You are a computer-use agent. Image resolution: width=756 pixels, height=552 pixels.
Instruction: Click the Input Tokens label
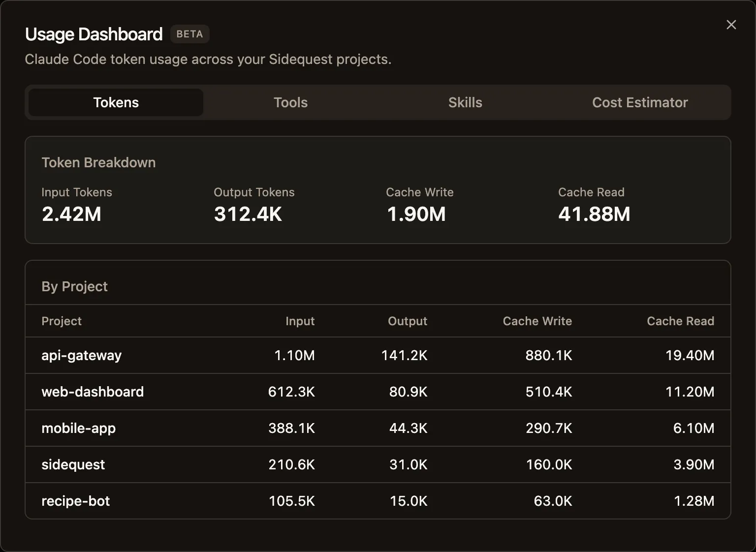tap(77, 192)
